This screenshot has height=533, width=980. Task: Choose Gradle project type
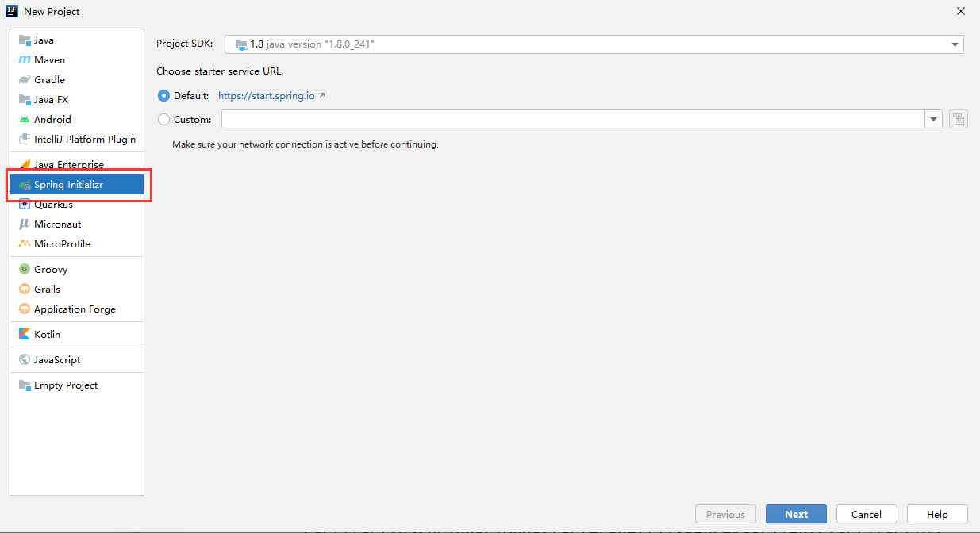tap(77, 79)
